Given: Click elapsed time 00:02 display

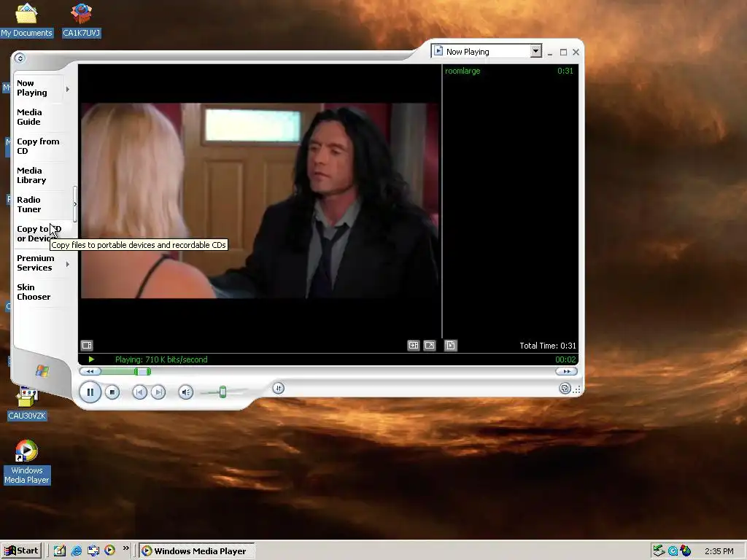Looking at the screenshot, I should coord(565,359).
